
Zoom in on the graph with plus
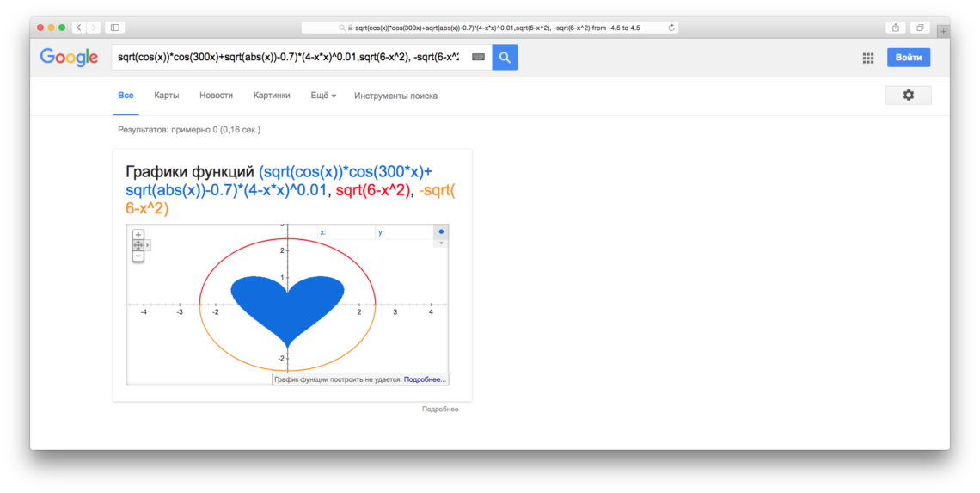point(138,234)
